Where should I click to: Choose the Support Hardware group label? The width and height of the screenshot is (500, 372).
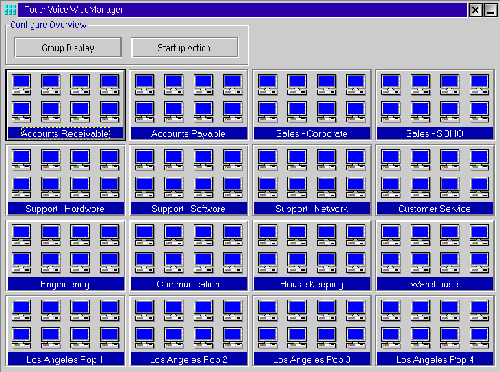click(66, 209)
